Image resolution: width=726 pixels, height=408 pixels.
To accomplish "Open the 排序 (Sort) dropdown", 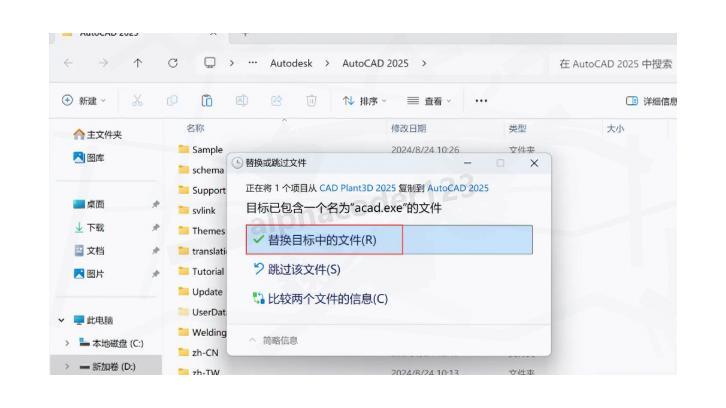I will click(x=364, y=100).
